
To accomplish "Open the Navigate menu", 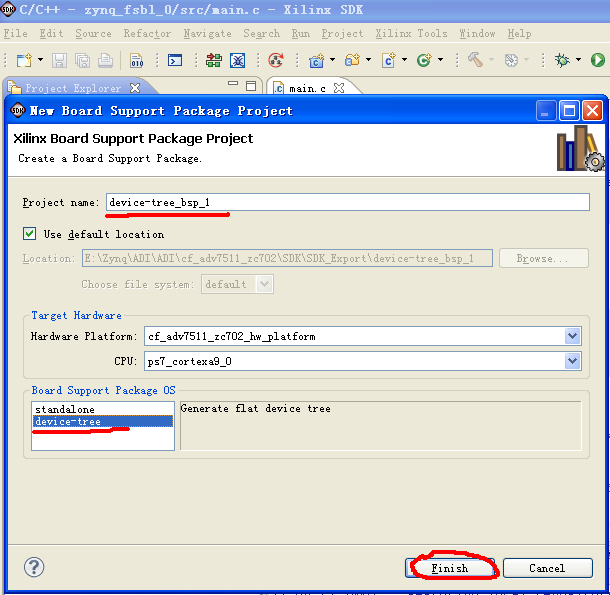I will (x=207, y=33).
